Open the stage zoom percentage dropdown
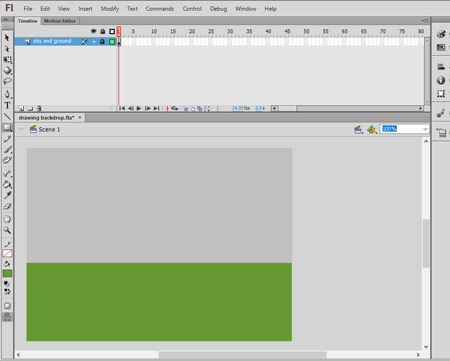450x361 pixels. tap(425, 129)
